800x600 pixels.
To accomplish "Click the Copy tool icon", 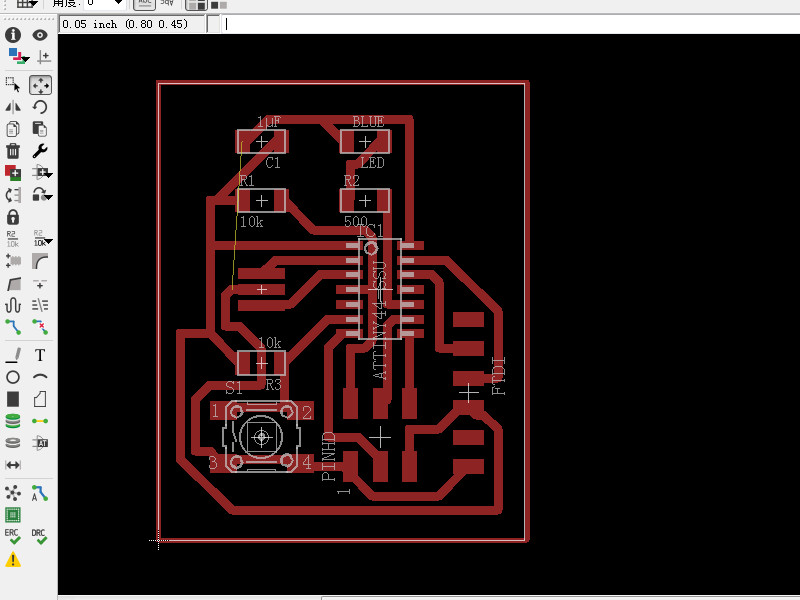I will [13, 129].
